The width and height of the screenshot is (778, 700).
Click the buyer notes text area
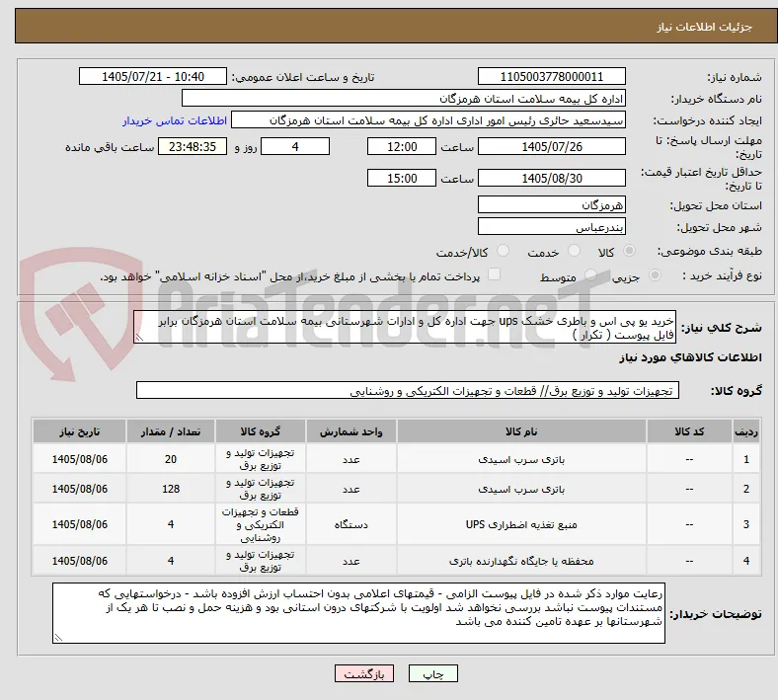[358, 613]
